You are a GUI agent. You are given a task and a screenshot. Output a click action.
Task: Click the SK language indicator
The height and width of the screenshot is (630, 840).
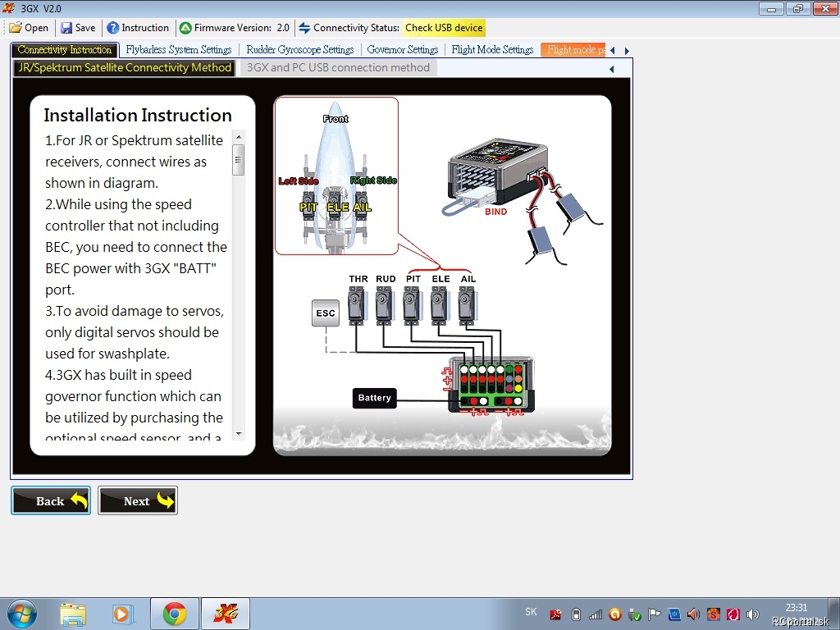[531, 612]
